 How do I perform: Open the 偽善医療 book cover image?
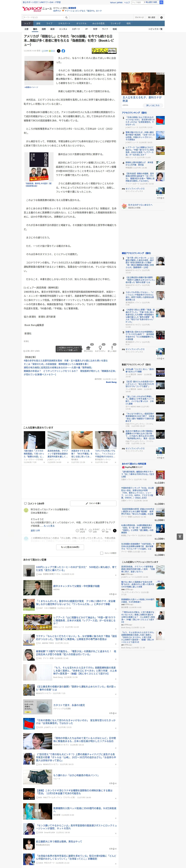pos(39,167)
